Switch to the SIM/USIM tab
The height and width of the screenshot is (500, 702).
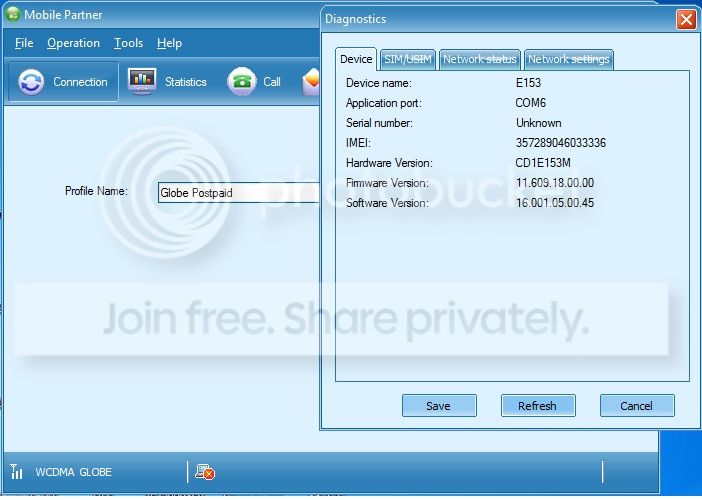[408, 60]
